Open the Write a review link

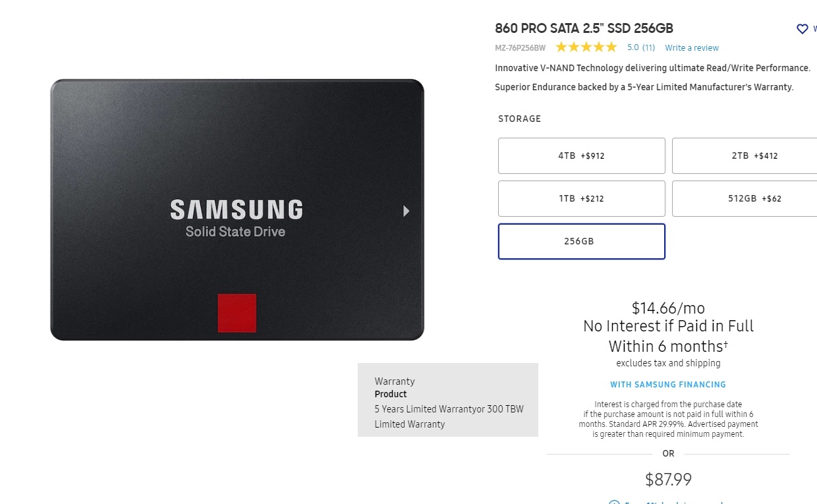692,48
